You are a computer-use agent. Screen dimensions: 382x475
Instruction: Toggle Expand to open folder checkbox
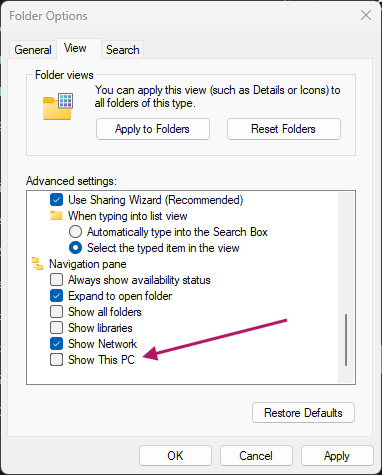point(56,296)
